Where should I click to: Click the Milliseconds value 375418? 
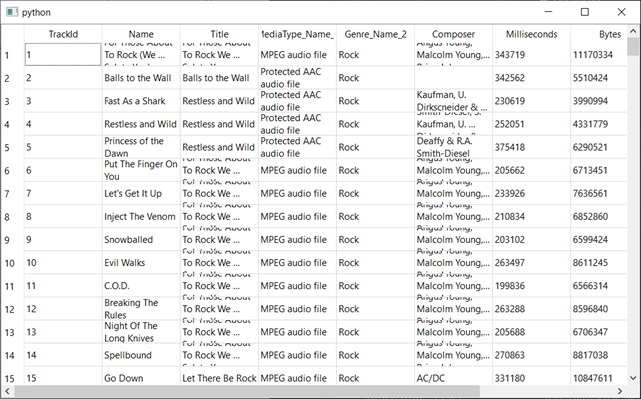pos(531,147)
